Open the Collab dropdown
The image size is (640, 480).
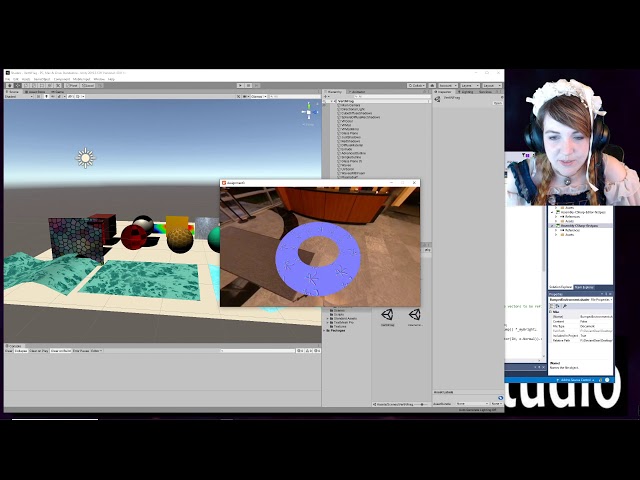tap(417, 85)
